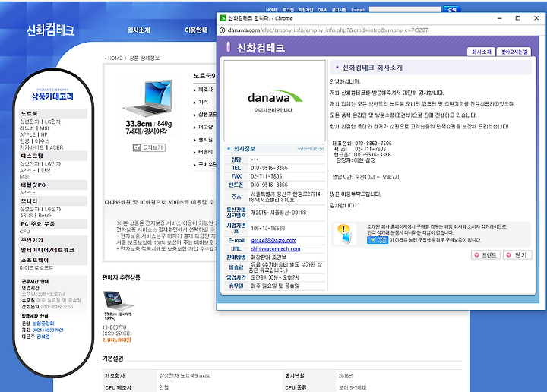Image resolution: width=547 pixels, height=392 pixels.
Task: Open the 찾아오시는길 tab in the popup
Action: pyautogui.click(x=514, y=52)
